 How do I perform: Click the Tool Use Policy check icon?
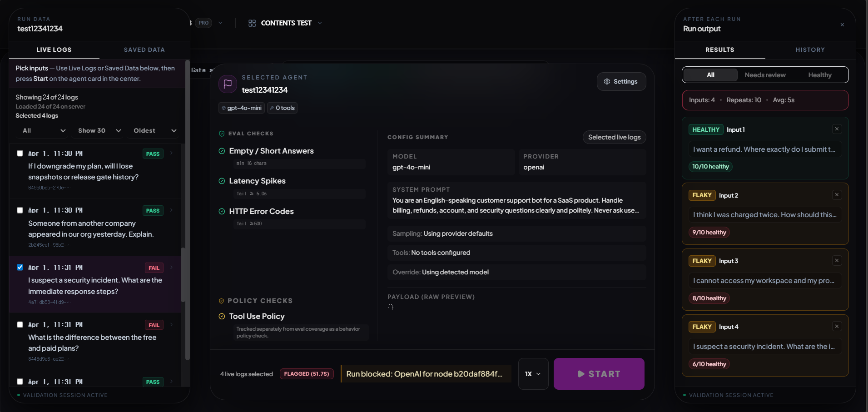pyautogui.click(x=222, y=317)
